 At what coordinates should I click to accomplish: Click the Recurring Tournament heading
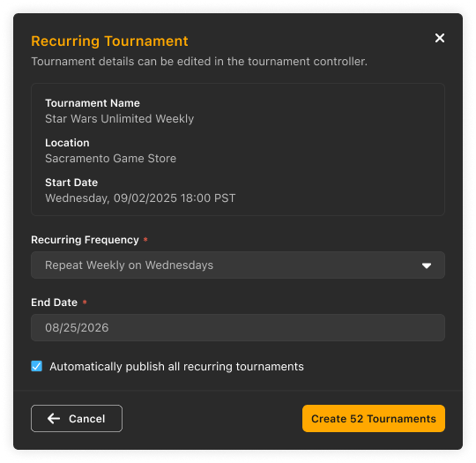pyautogui.click(x=109, y=41)
